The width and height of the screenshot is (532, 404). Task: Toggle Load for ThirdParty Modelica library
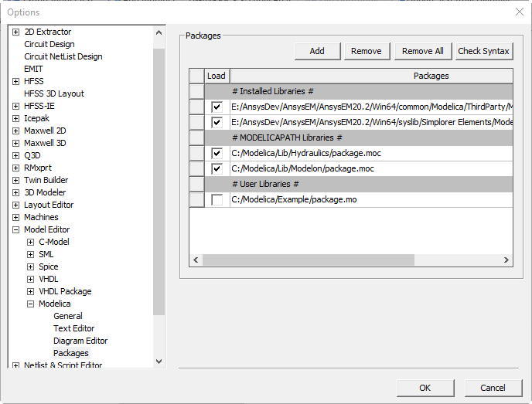(217, 107)
